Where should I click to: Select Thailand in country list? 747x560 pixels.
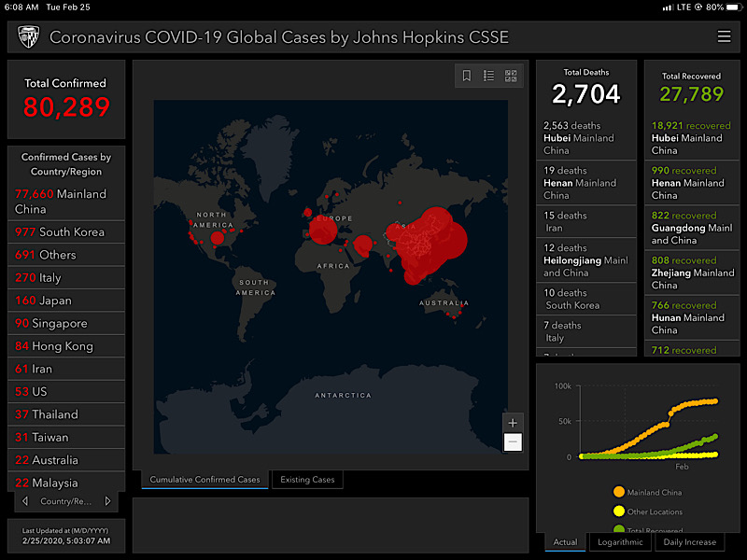66,414
